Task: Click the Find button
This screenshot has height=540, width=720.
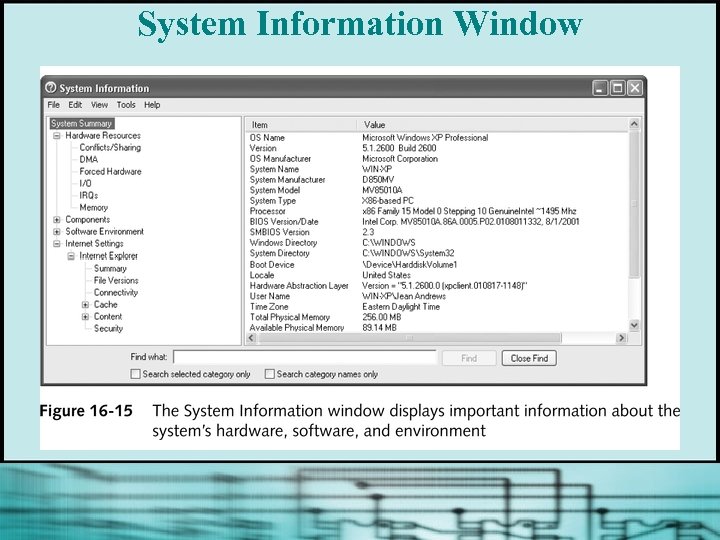Action: coord(469,358)
